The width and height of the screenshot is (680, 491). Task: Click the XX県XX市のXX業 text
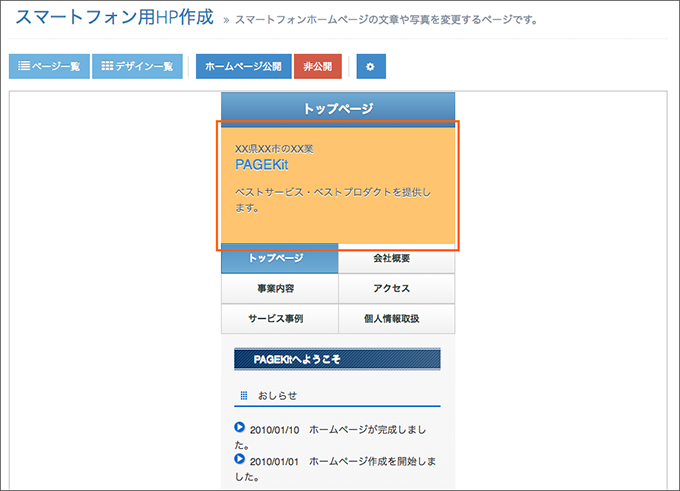274,149
